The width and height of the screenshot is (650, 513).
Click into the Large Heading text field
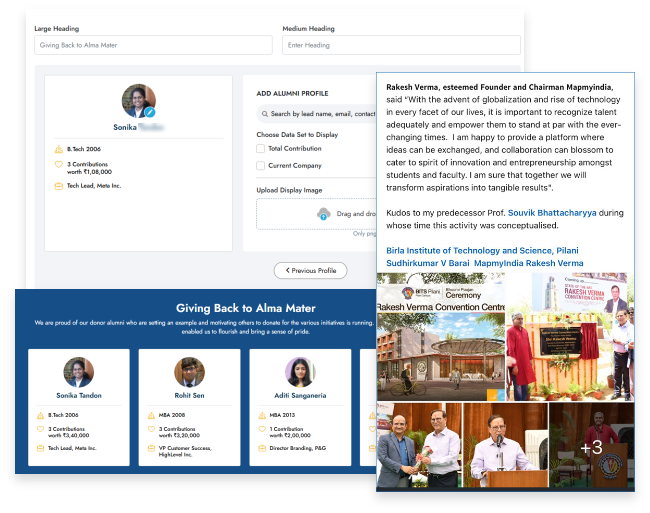152,45
